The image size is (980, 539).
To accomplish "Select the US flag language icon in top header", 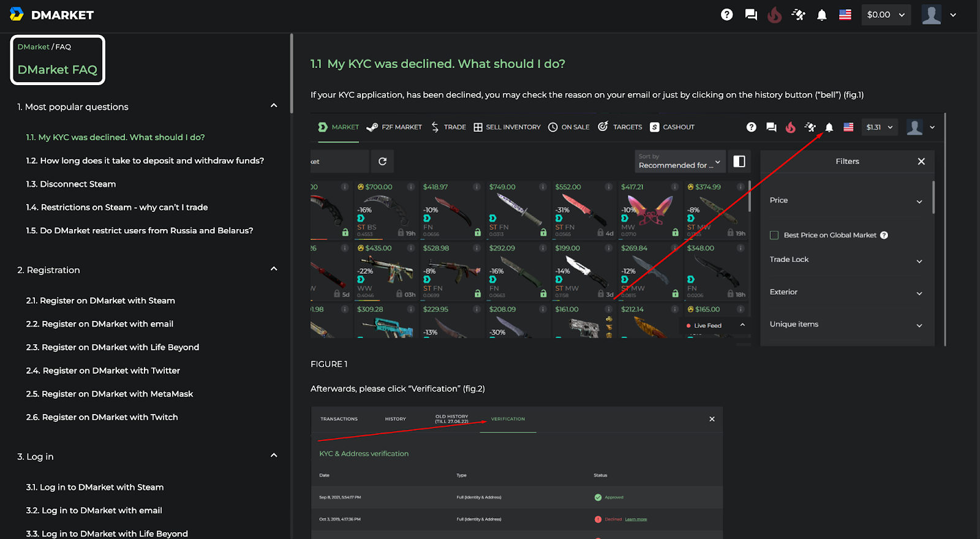I will click(845, 15).
